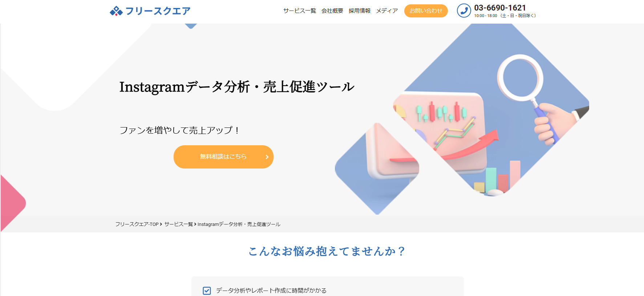Go to サービス一覧 breadcrumb link
The image size is (644, 296).
click(179, 224)
